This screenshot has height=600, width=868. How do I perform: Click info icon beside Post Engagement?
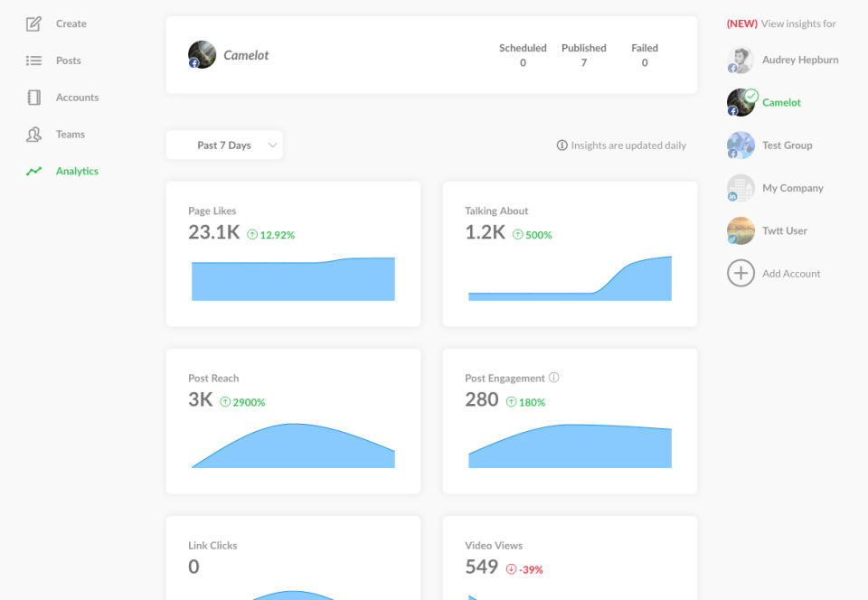(553, 378)
